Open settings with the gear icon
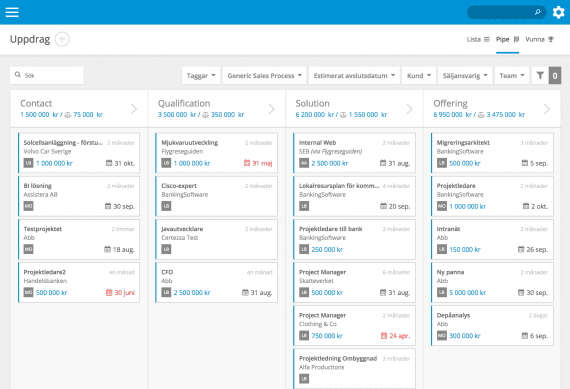570x389 pixels. (558, 12)
